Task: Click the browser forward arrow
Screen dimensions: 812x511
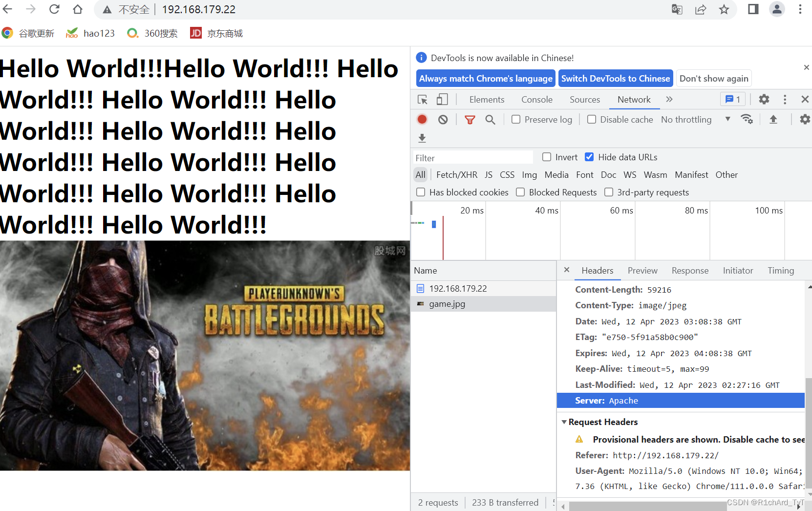Action: 31,9
